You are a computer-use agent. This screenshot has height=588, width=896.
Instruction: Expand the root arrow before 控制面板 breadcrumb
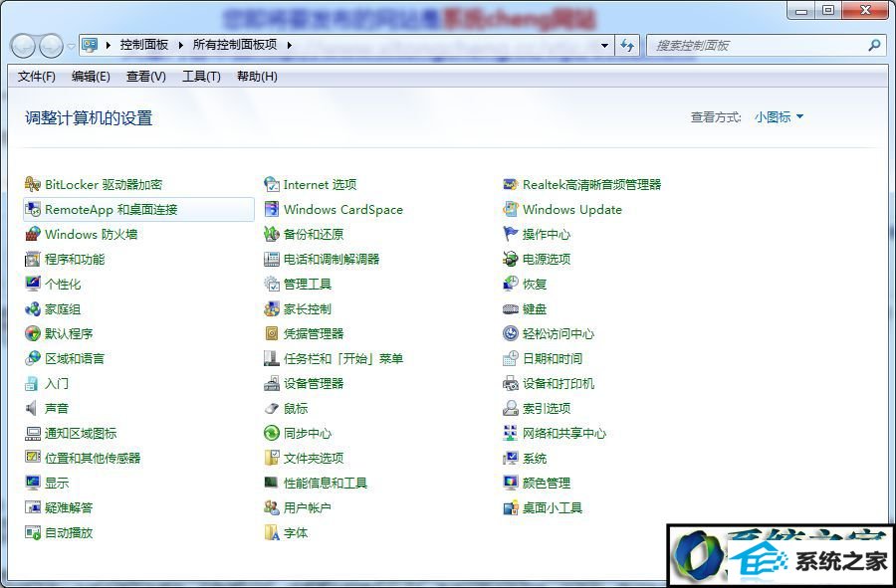108,45
